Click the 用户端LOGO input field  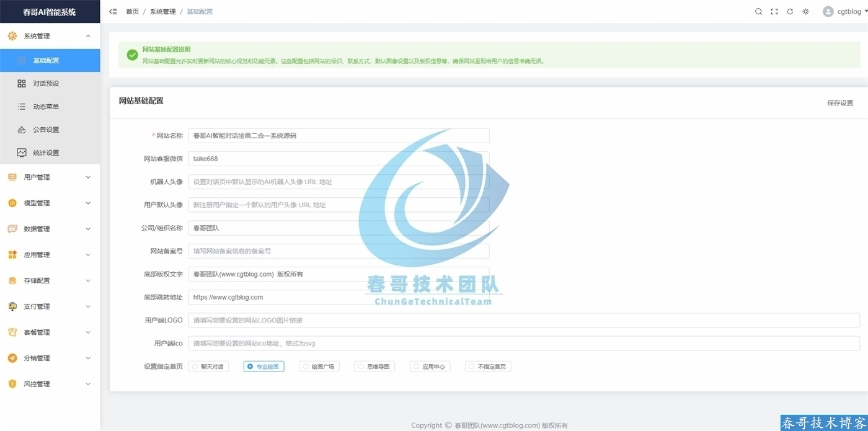(x=524, y=321)
